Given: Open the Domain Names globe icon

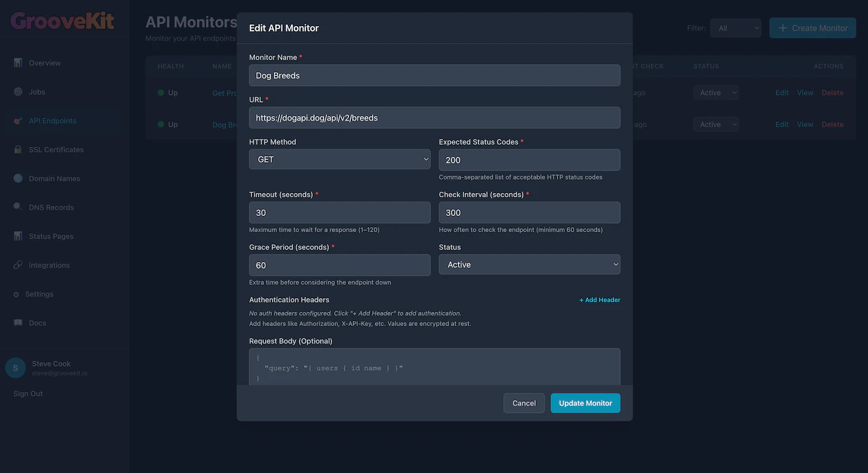Looking at the screenshot, I should tap(19, 179).
